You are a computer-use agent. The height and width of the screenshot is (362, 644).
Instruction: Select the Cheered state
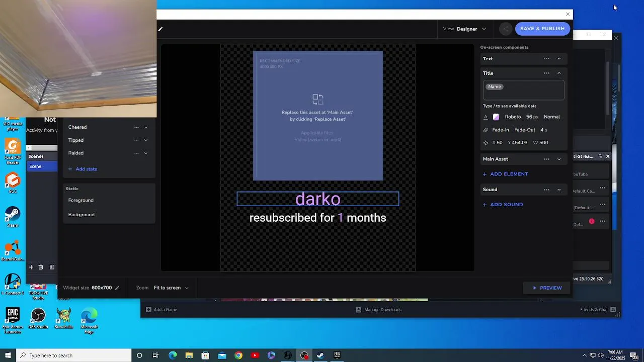77,127
